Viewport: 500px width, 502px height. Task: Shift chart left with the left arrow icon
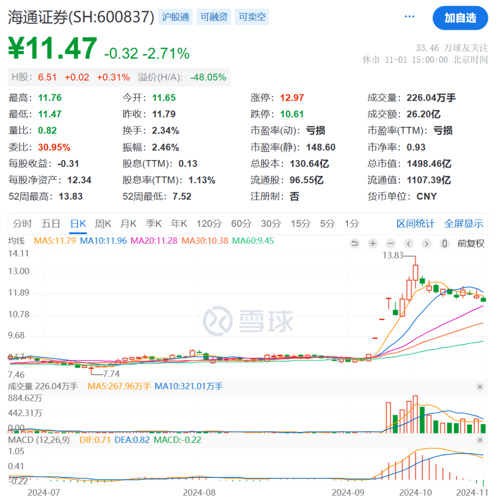tap(409, 244)
